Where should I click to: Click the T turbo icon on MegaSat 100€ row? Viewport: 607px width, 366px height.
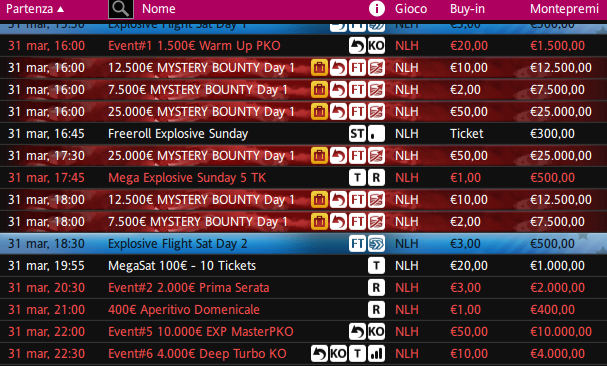(x=376, y=266)
